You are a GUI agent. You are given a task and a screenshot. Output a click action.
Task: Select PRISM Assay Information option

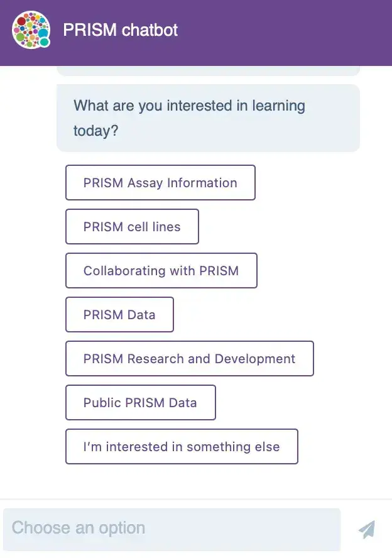[x=160, y=183]
